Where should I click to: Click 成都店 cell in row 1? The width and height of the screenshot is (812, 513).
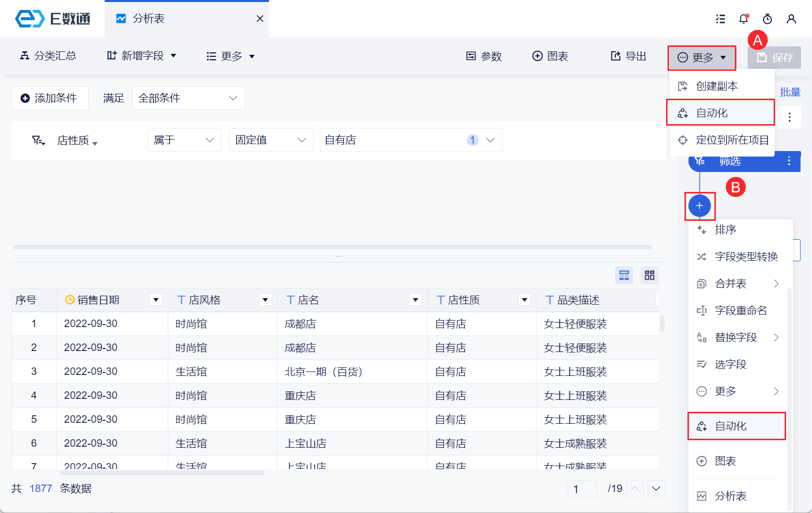point(352,324)
